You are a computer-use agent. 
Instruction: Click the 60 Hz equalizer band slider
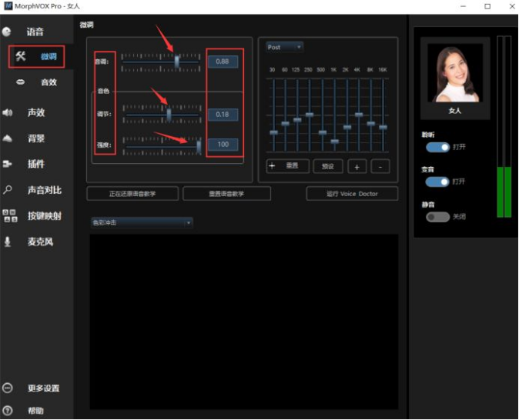click(x=285, y=124)
